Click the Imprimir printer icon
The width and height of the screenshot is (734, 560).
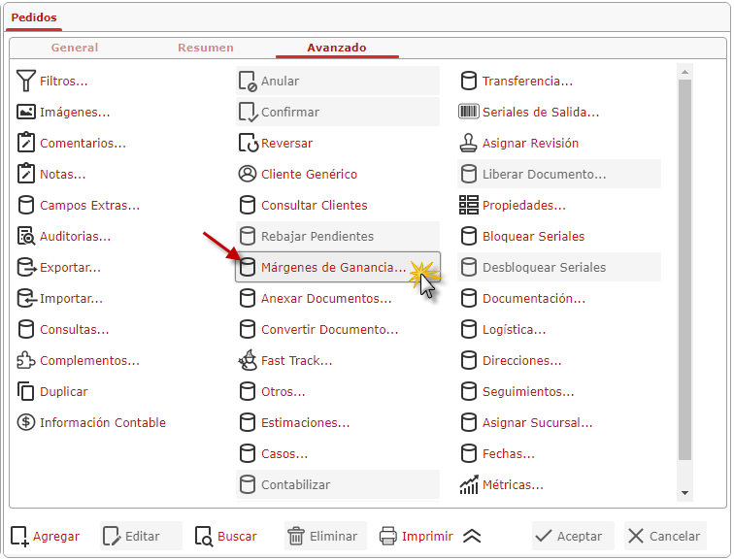pos(388,536)
